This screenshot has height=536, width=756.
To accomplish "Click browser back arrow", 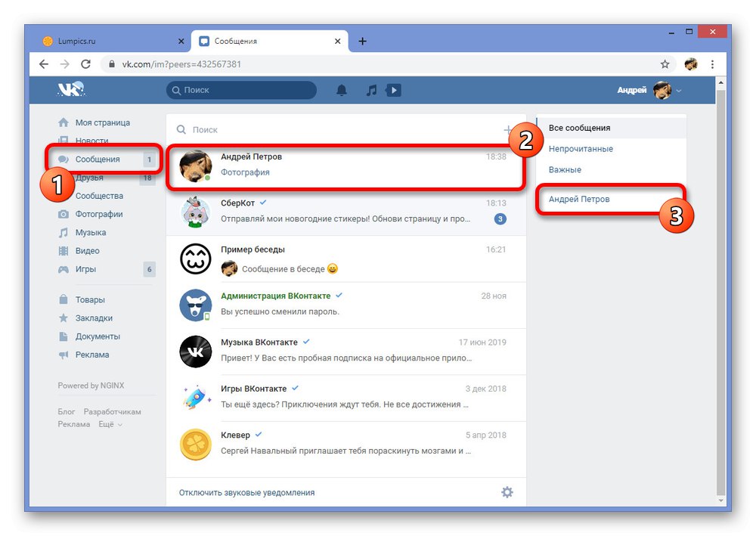I will coord(44,64).
